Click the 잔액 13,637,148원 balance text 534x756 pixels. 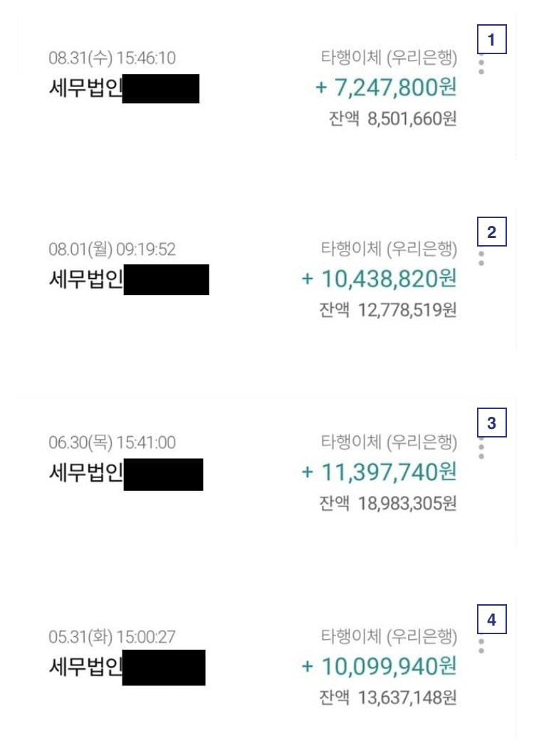[x=387, y=698]
